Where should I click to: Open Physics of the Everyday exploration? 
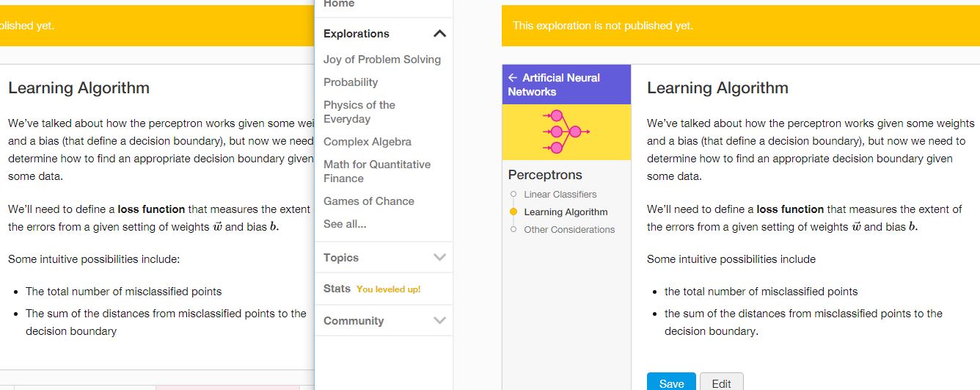(x=359, y=112)
